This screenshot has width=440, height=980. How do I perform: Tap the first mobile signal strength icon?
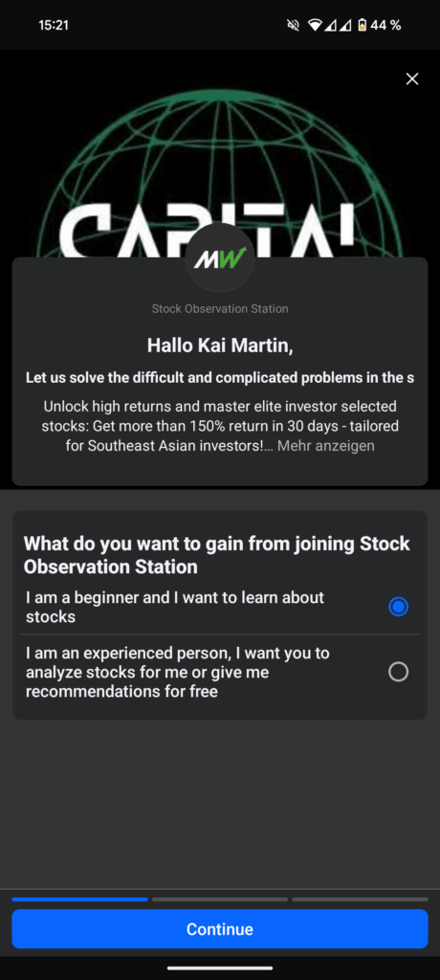(x=330, y=26)
